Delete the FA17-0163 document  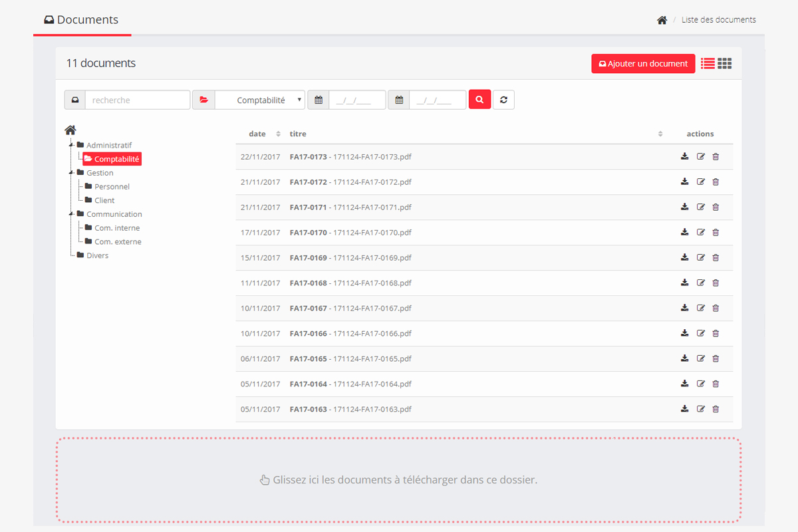tap(716, 409)
